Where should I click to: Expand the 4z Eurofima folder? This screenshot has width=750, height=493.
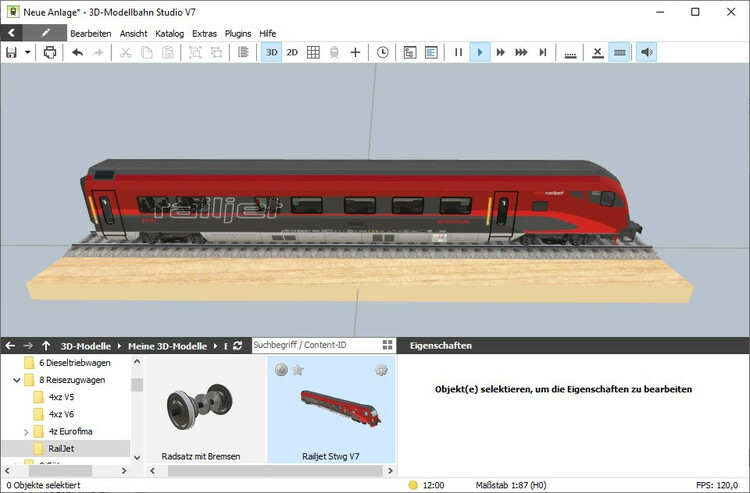pos(26,432)
